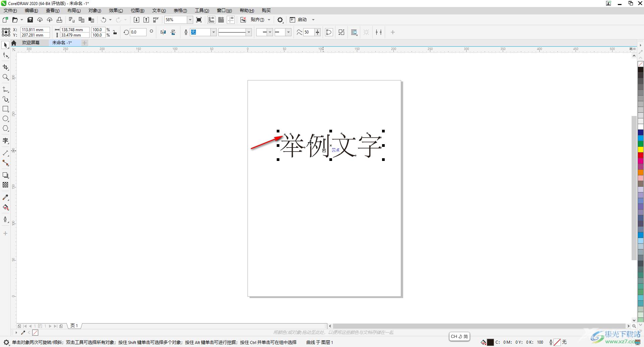Select the Color Eyedropper tool
This screenshot has width=644, height=347.
5,197
